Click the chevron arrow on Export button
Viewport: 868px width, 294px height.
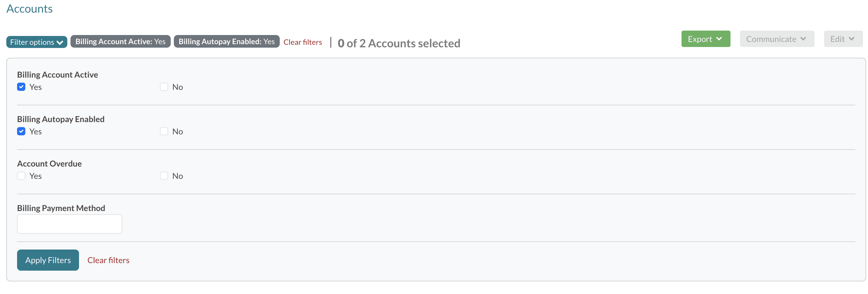(719, 39)
